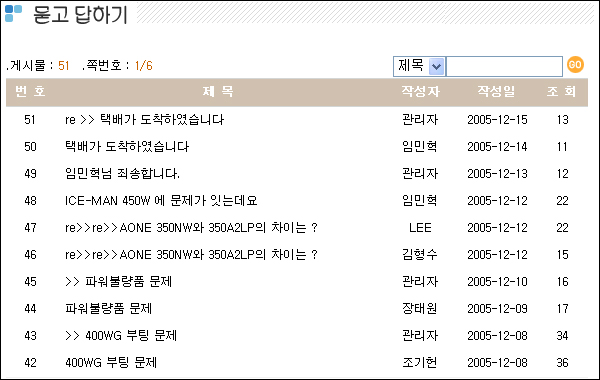600x380 pixels.
Task: Click post number 48
Action: pyautogui.click(x=30, y=201)
